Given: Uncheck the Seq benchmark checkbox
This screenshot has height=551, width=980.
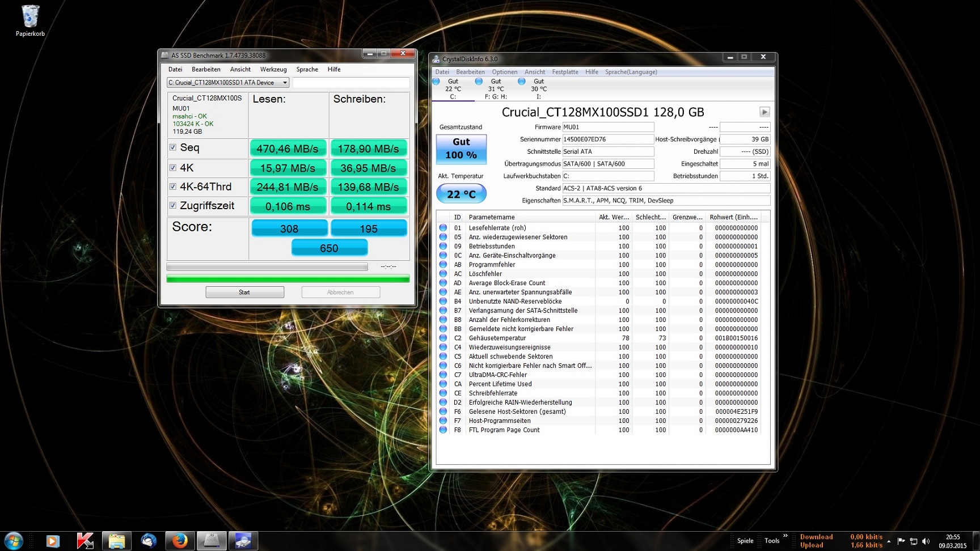Looking at the screenshot, I should [173, 147].
